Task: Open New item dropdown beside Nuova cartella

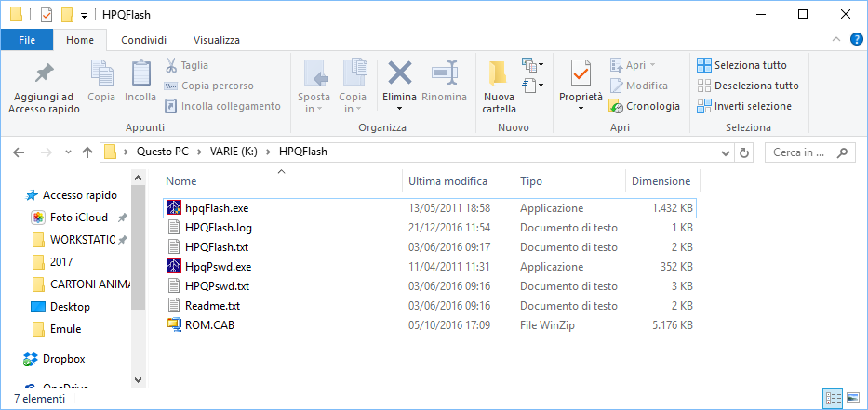Action: [532, 65]
